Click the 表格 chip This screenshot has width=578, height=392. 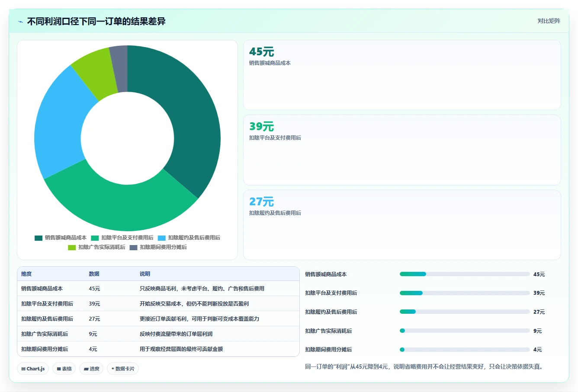(64, 369)
